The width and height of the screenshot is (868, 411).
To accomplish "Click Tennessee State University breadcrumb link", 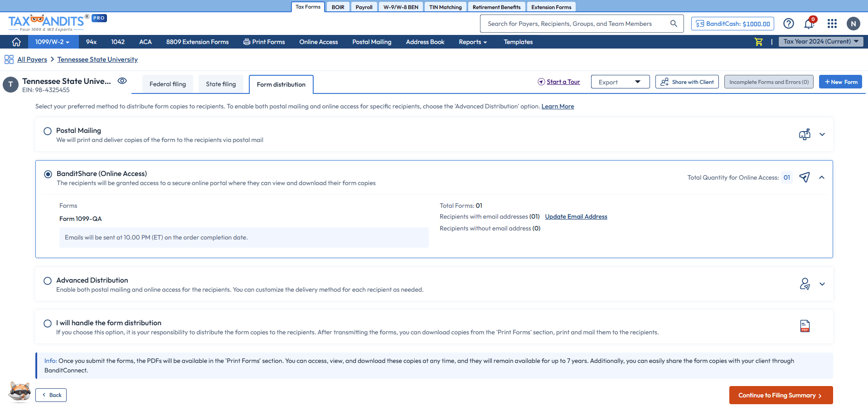I will (x=97, y=59).
